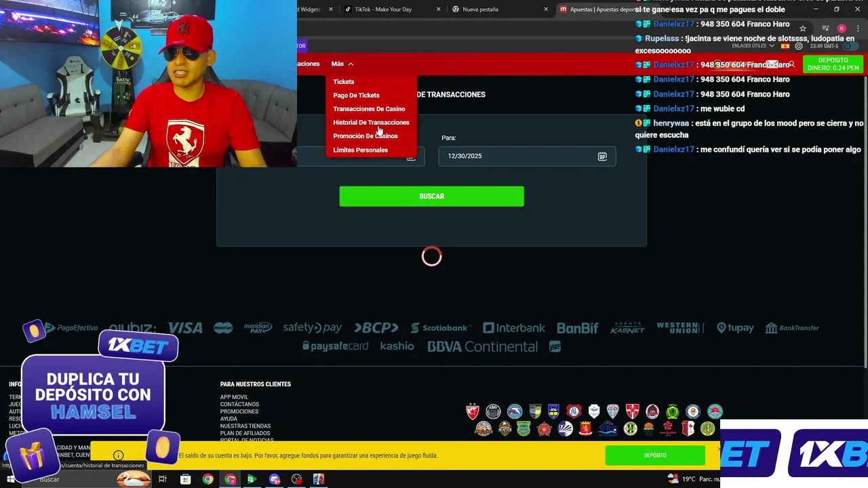
Task: Close the TikTok - Make Your Day tab
Action: 438,9
